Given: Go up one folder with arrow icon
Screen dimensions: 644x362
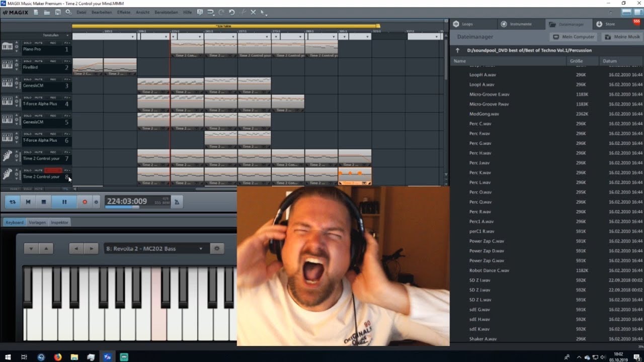Looking at the screenshot, I should [458, 50].
